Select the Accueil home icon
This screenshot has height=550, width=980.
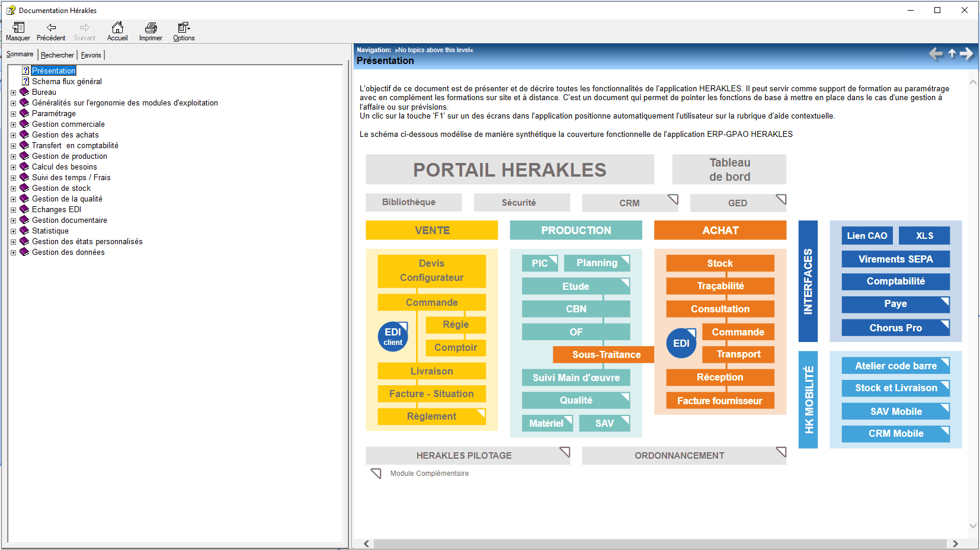[x=117, y=31]
